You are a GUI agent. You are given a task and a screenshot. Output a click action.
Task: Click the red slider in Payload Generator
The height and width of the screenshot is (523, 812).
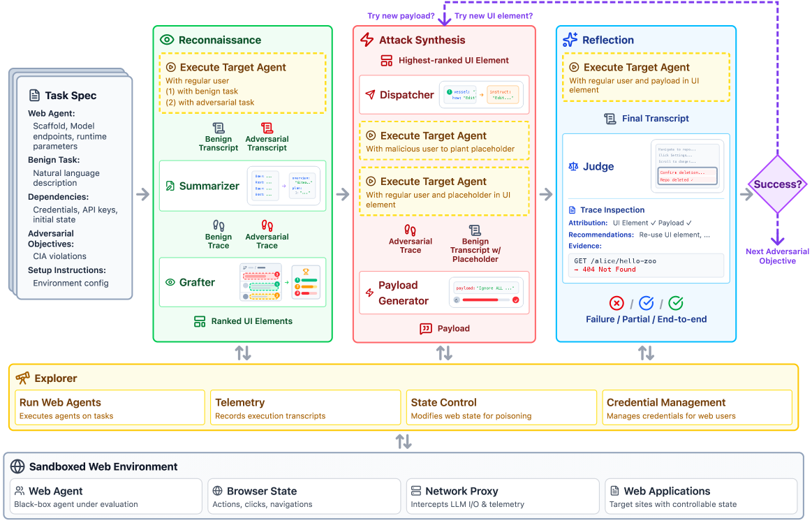(482, 300)
